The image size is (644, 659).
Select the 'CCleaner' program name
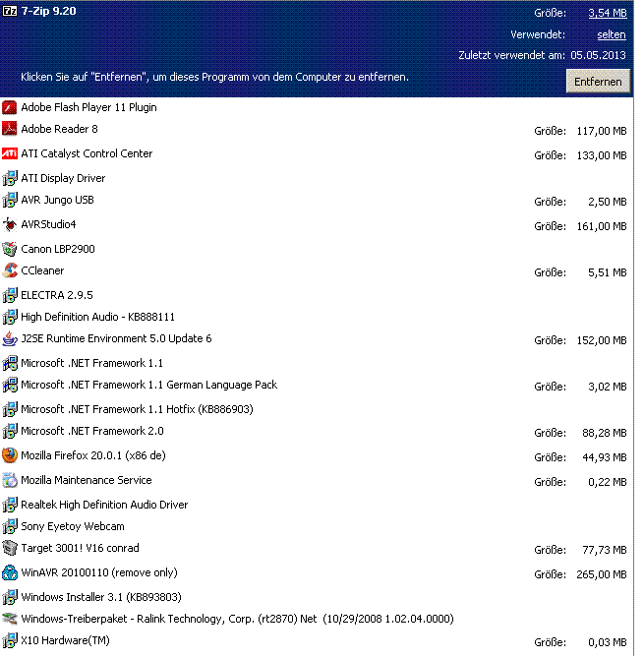pos(42,270)
